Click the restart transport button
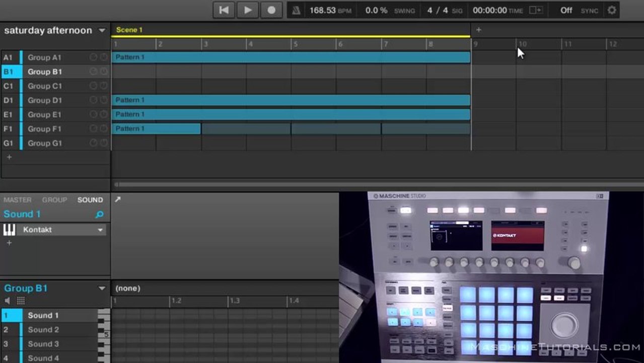The image size is (644, 363). [224, 10]
